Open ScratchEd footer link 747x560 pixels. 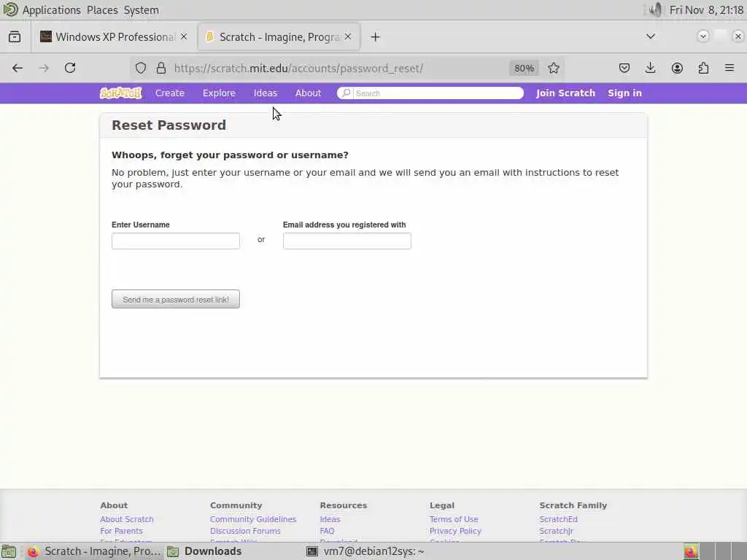[558, 519]
